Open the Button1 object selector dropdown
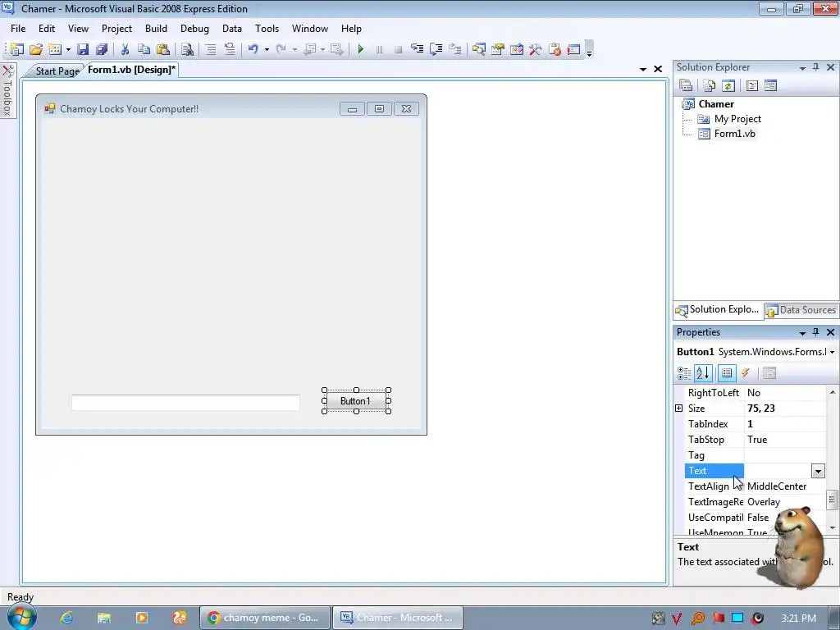Screen dimensions: 840x630 click(832, 352)
